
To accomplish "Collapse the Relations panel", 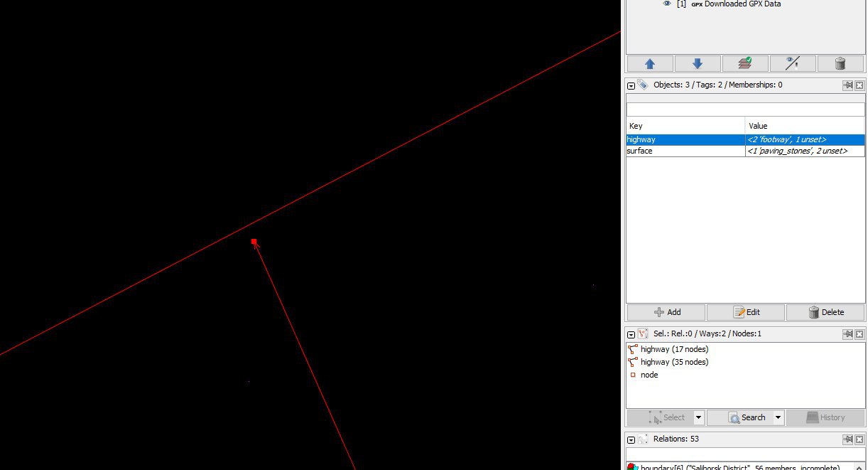I will tap(631, 439).
